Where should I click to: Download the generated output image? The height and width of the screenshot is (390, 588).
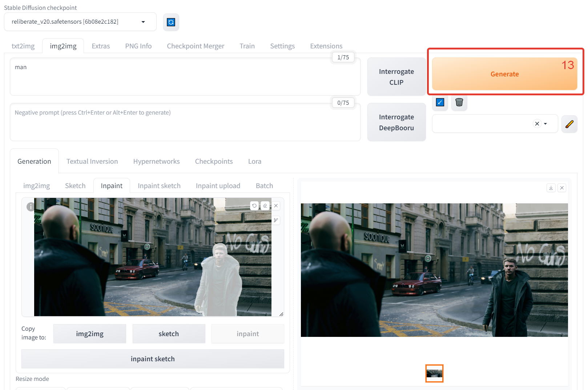(x=551, y=188)
